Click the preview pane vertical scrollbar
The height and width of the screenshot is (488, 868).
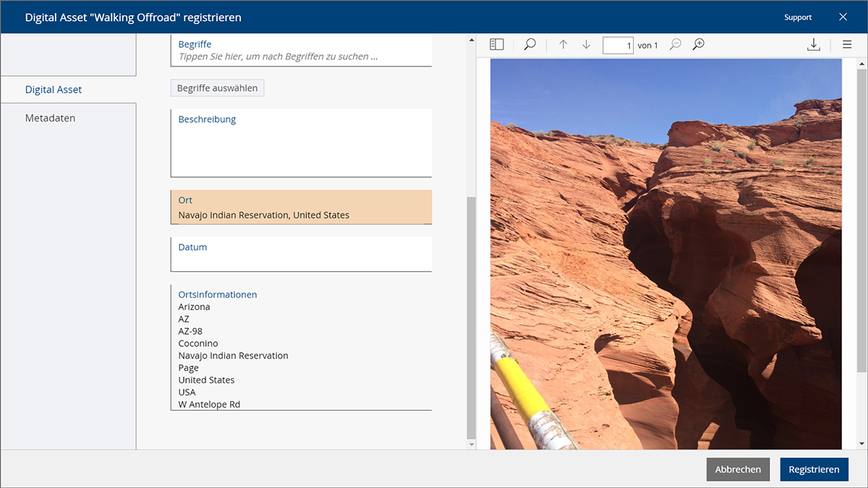pyautogui.click(x=861, y=221)
